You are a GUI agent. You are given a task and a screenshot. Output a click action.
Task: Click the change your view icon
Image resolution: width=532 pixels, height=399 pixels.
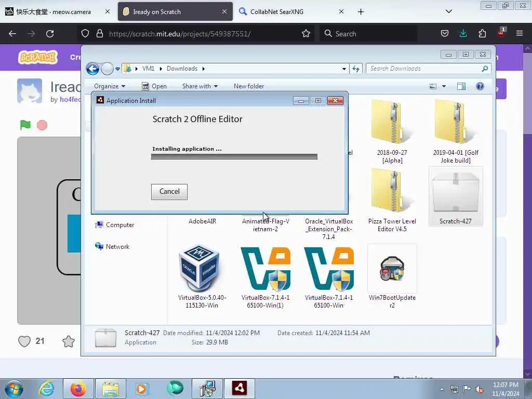(433, 86)
